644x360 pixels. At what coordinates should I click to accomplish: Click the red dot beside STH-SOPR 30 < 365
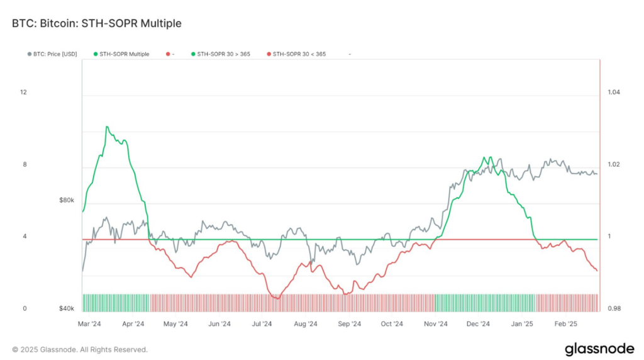tap(269, 54)
